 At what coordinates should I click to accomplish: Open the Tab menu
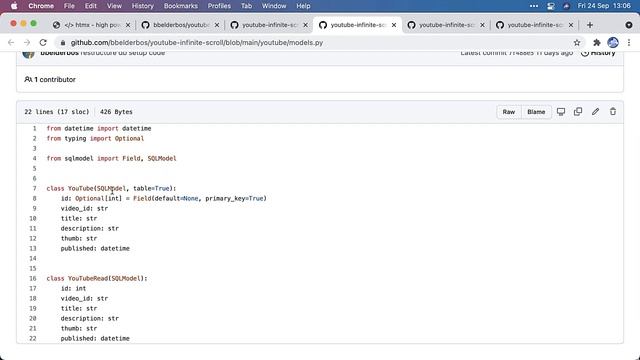tap(246, 6)
